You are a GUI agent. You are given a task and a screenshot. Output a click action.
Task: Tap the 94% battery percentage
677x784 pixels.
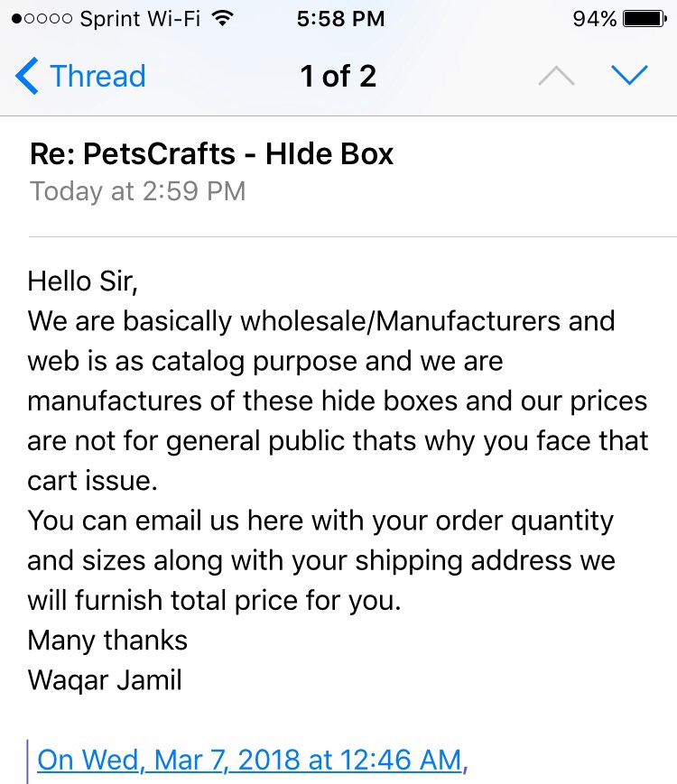tap(595, 19)
